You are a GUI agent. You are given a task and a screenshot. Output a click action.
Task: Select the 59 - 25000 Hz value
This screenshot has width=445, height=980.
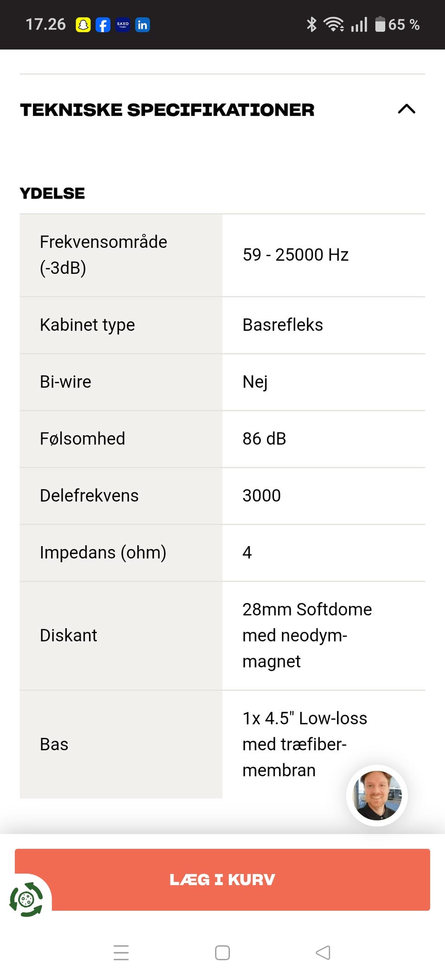point(295,255)
